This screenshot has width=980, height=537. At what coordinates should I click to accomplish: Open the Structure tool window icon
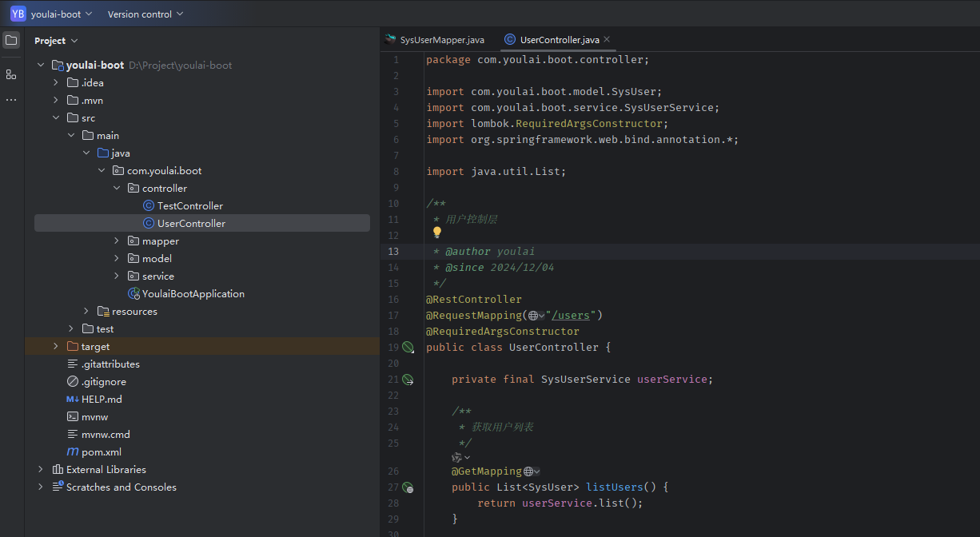point(11,74)
